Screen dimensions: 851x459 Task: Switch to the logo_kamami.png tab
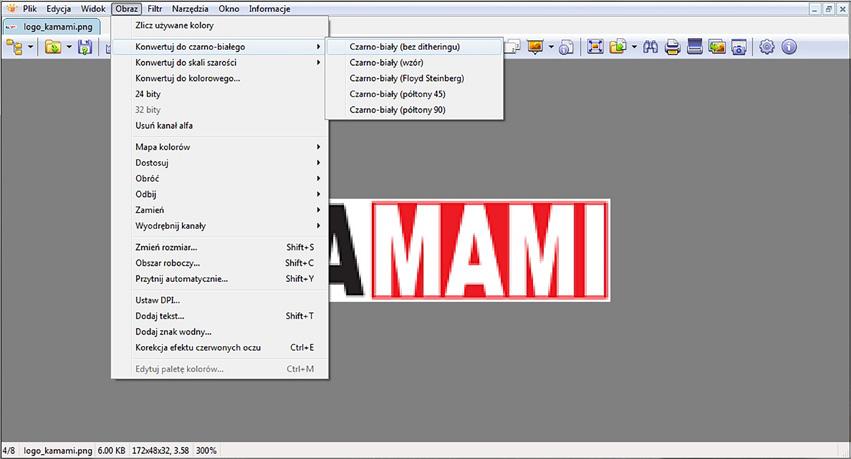pos(50,27)
